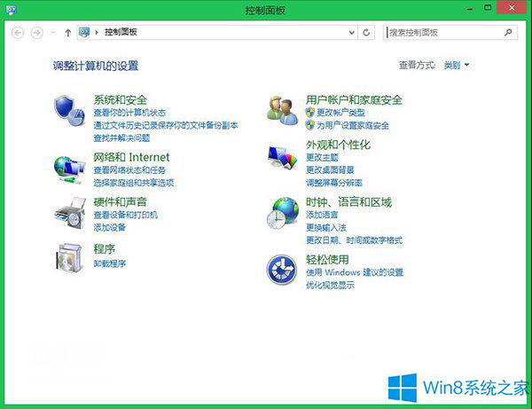Click the 更换输入法 link
The image size is (532, 409).
326,227
